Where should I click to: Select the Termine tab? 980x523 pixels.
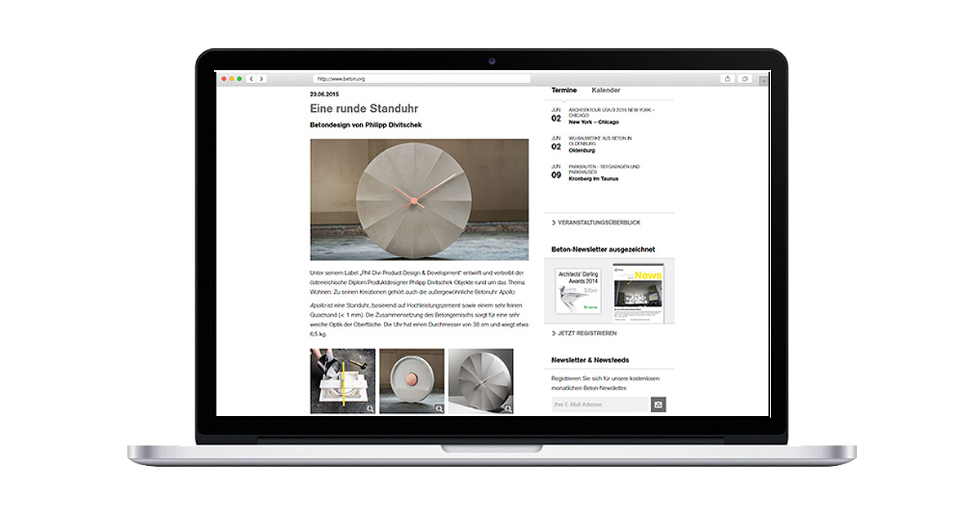563,91
